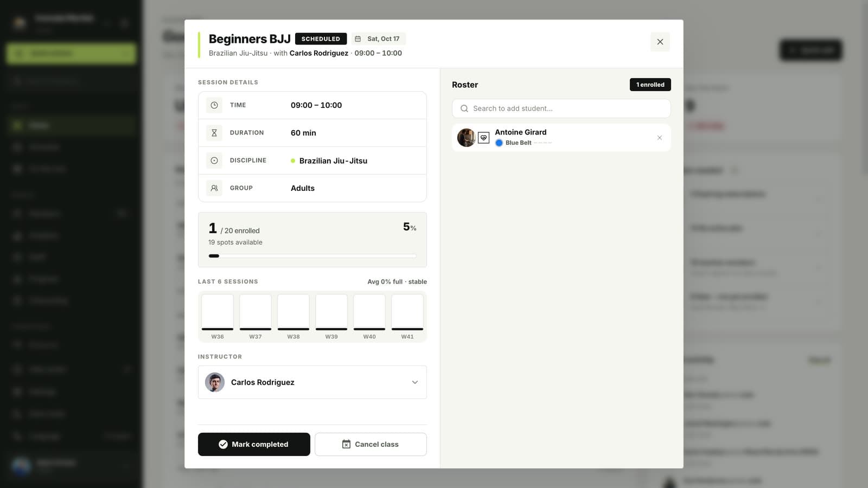Click the Antoine Girard name in roster
This screenshot has width=868, height=488.
(521, 132)
